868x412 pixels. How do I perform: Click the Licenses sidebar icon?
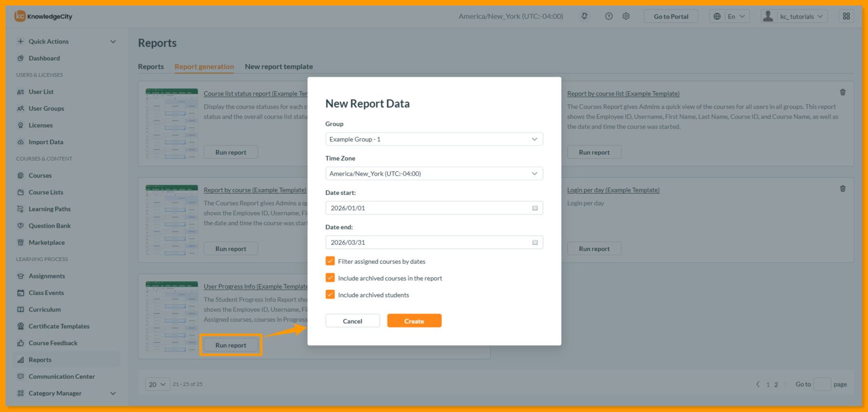(20, 125)
